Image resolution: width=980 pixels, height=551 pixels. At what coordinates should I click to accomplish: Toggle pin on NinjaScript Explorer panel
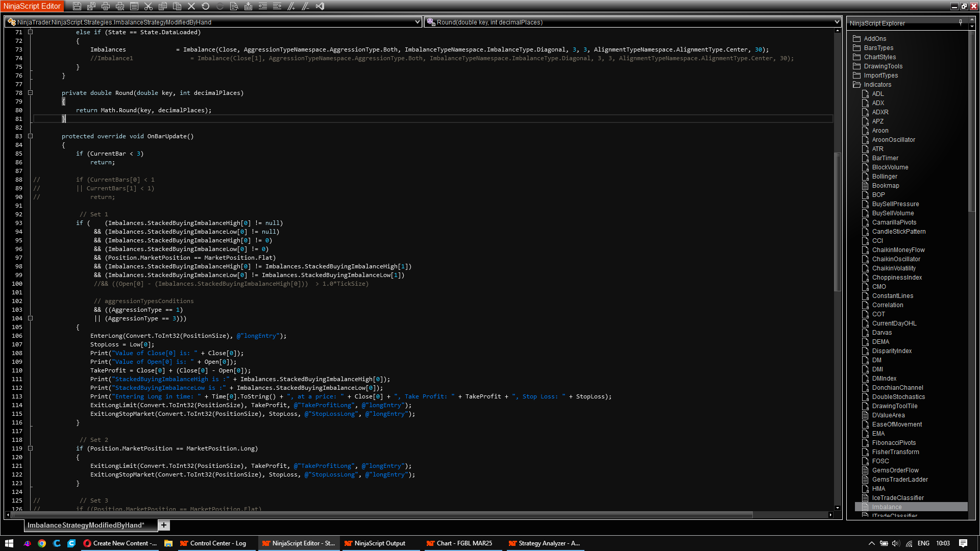[961, 22]
